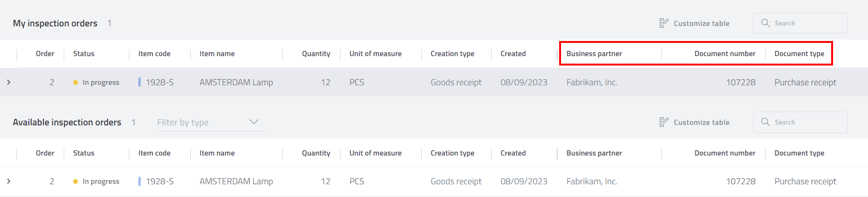Image resolution: width=868 pixels, height=197 pixels.
Task: Click yellow status dot in Available inspection orders row
Action: pyautogui.click(x=76, y=181)
